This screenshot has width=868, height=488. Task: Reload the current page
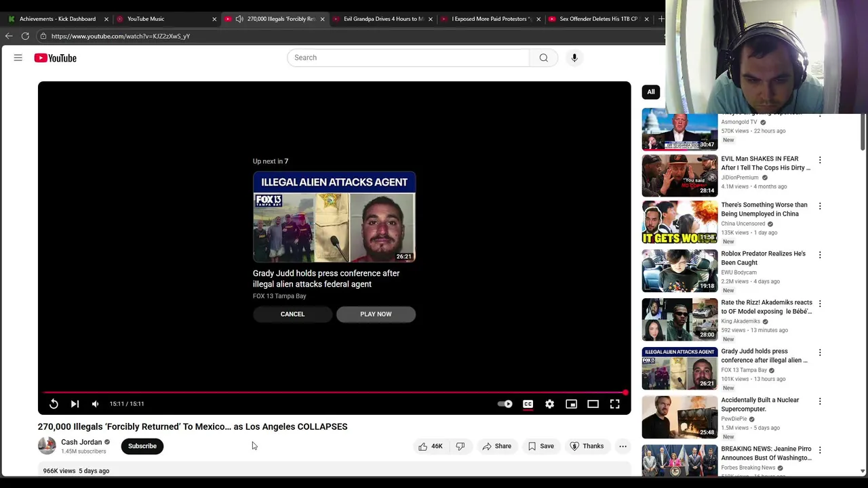[25, 36]
